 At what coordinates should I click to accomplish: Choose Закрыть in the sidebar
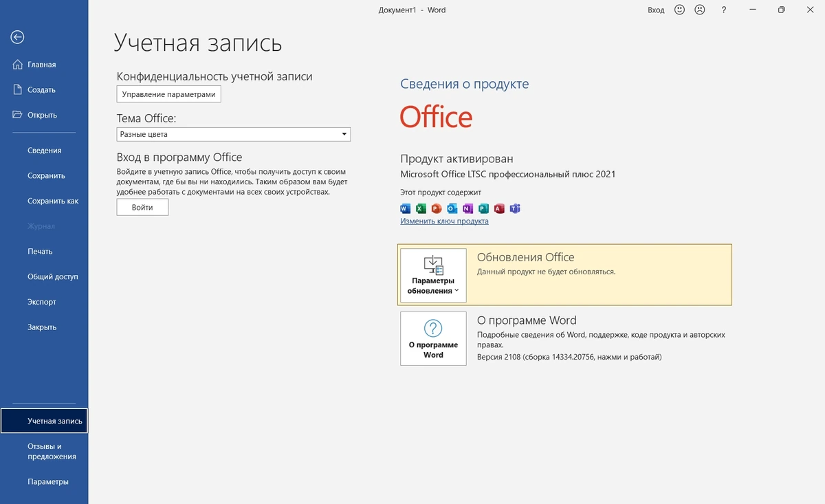coord(44,328)
